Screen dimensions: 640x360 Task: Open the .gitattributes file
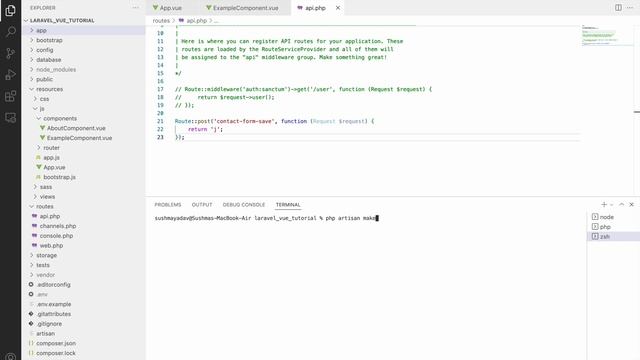tap(83, 314)
